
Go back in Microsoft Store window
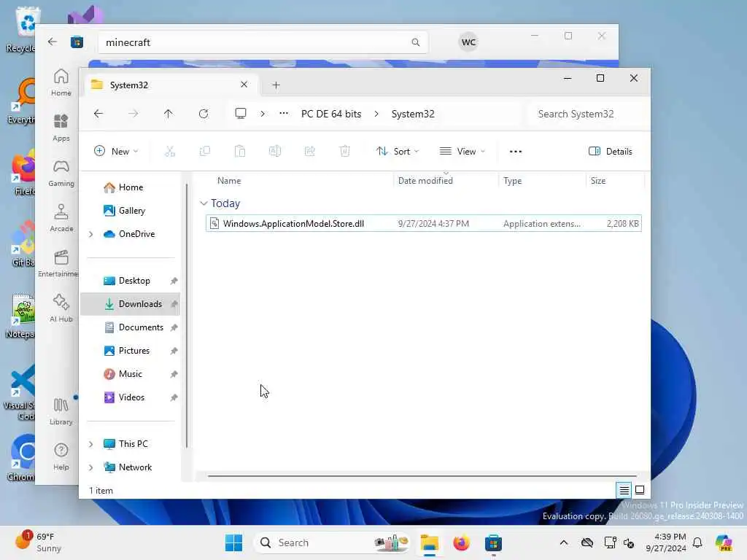pyautogui.click(x=53, y=42)
